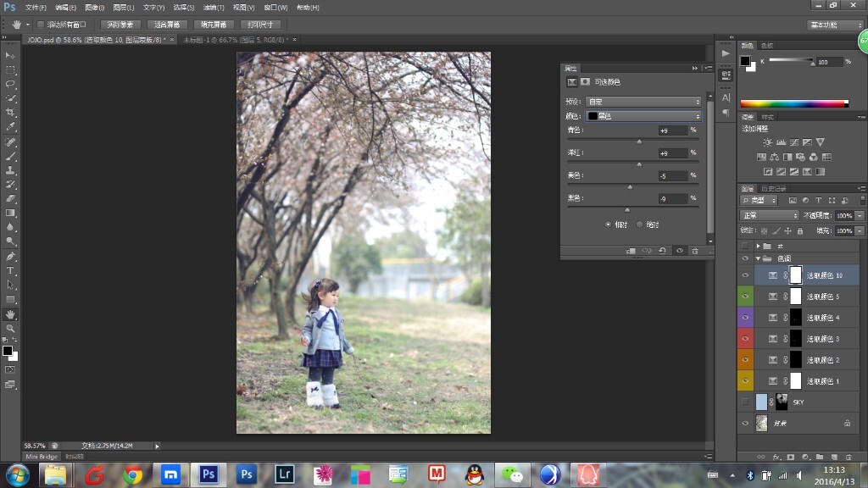The width and height of the screenshot is (868, 488).
Task: Create new group via Layers folder icon
Action: coord(820,457)
